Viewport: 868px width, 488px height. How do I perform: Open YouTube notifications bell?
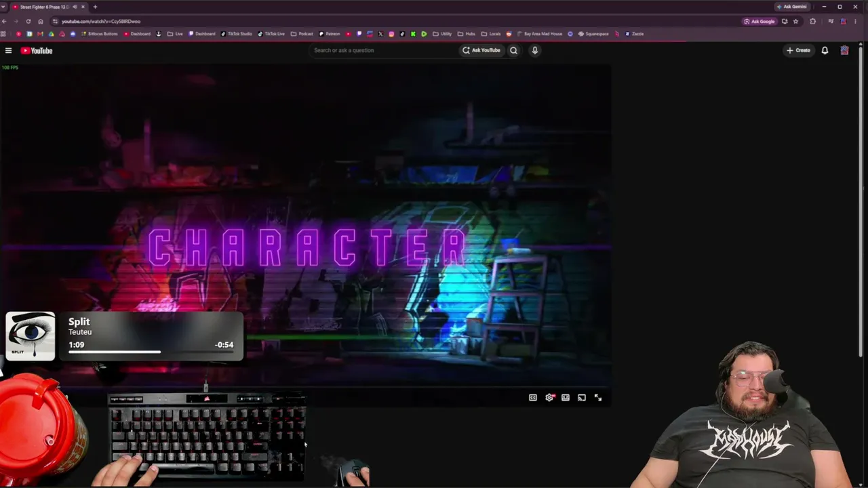pyautogui.click(x=825, y=50)
